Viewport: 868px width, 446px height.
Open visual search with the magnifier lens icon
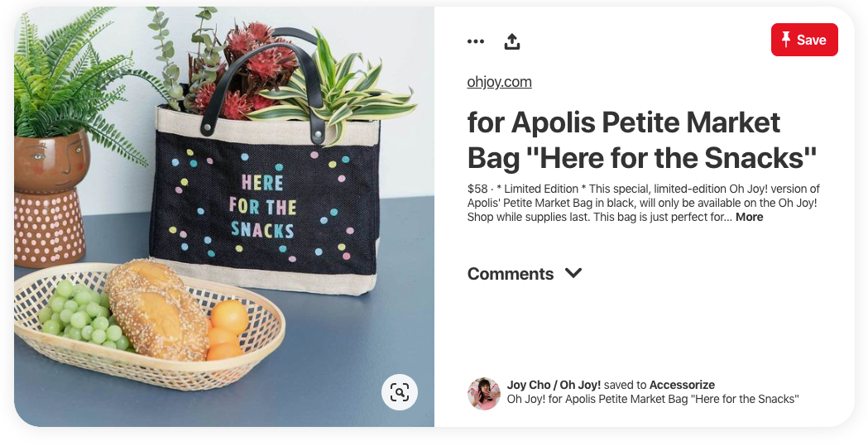[x=399, y=392]
